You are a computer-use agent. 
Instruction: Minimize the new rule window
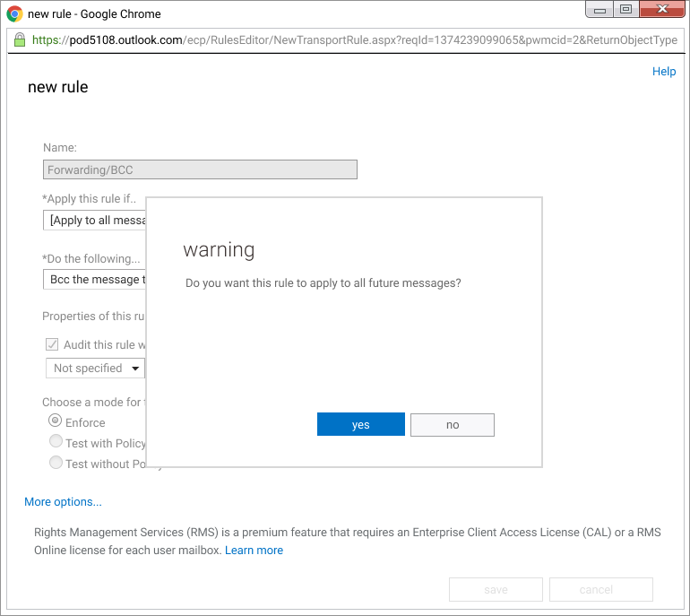pyautogui.click(x=599, y=10)
